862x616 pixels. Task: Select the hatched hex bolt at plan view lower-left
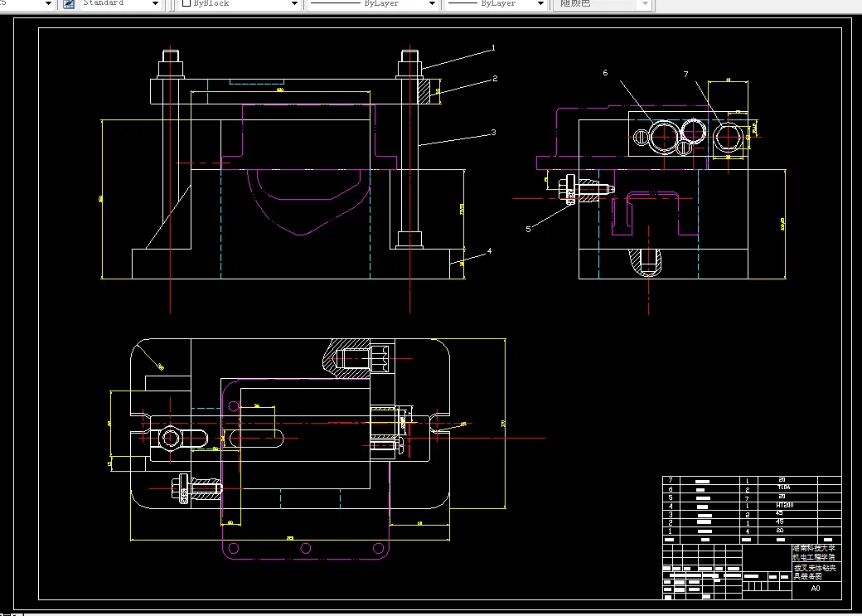coord(196,487)
